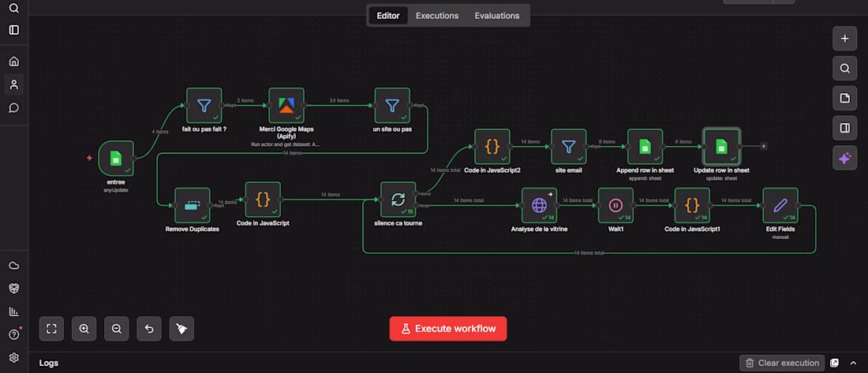
Task: Open the templates cube icon in sidebar
Action: point(14,289)
